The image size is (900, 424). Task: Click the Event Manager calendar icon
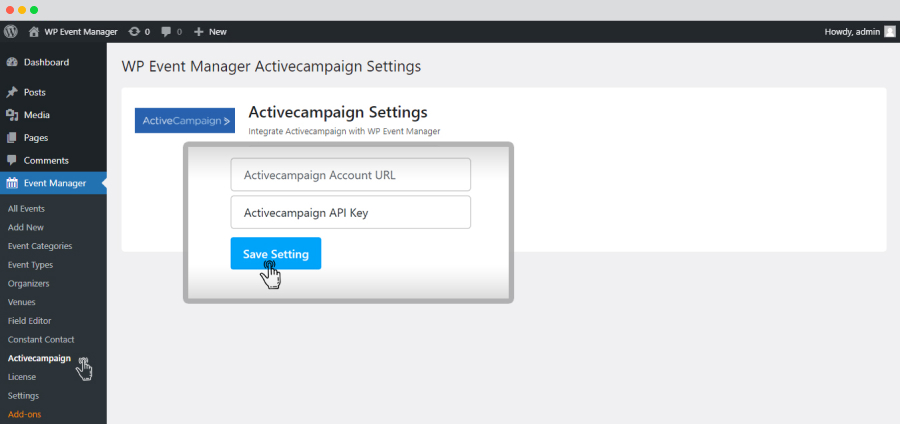[x=12, y=184]
